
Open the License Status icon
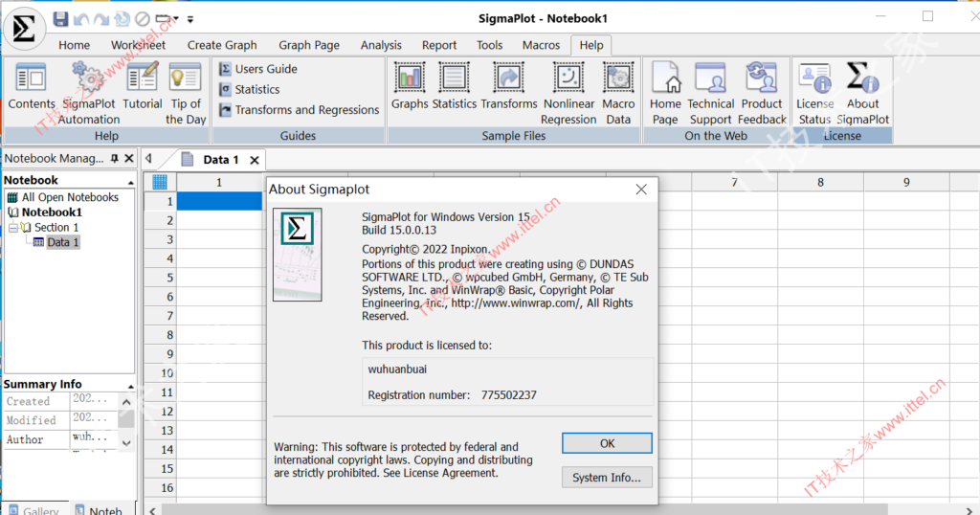[814, 87]
